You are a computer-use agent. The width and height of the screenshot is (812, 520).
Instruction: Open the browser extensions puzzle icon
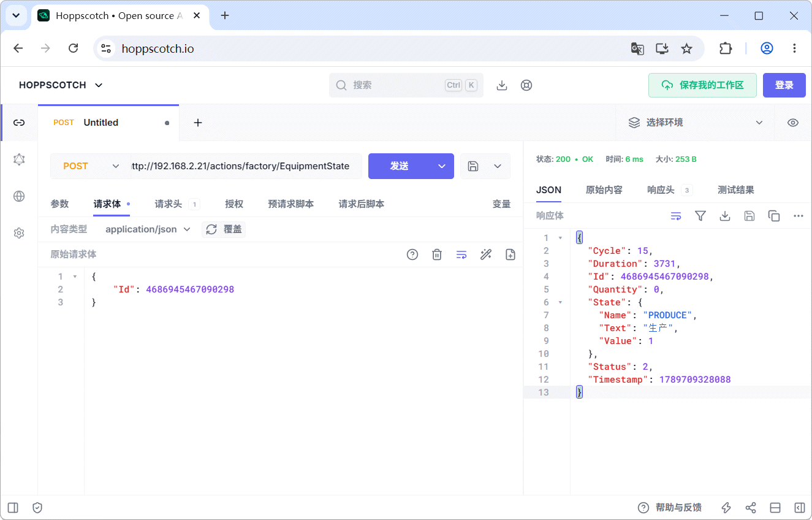[726, 48]
